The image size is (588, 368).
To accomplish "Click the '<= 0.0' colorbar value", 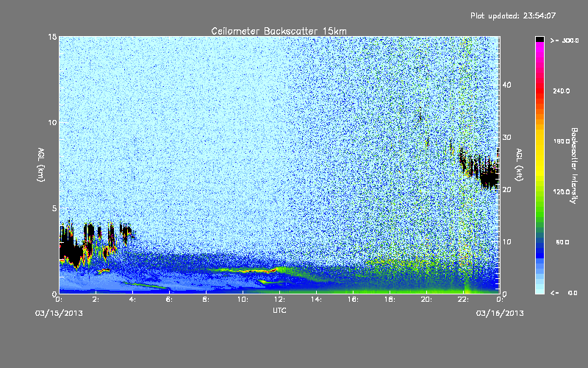I will pyautogui.click(x=564, y=293).
